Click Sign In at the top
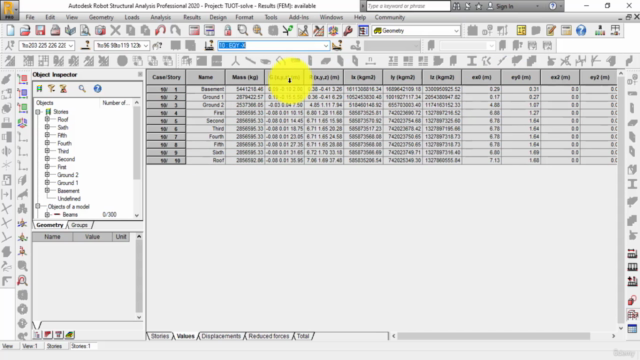Viewport: 640px width, 360px height. coord(504,6)
